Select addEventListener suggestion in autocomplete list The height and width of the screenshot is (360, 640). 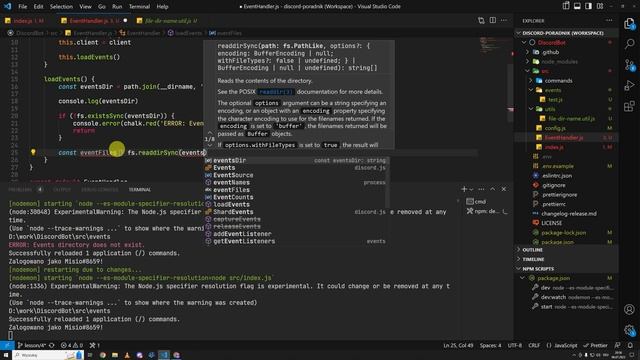pyautogui.click(x=296, y=234)
